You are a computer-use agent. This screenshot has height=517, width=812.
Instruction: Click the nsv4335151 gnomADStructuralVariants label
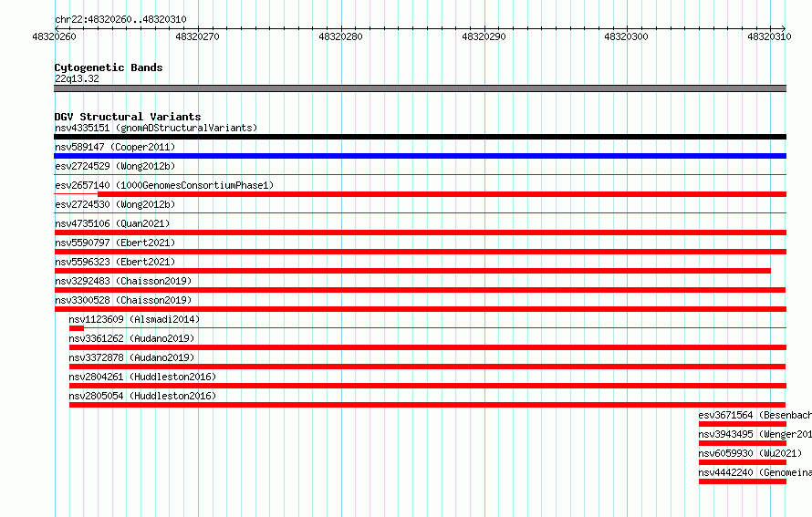click(x=156, y=128)
